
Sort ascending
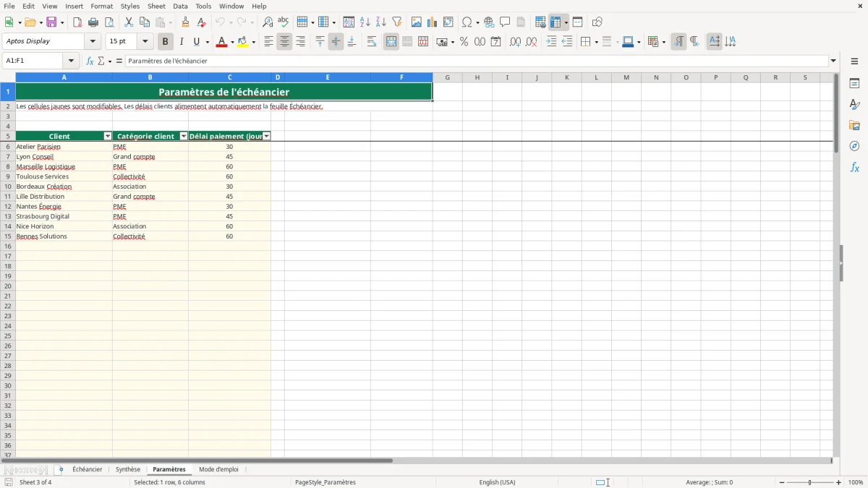point(365,22)
